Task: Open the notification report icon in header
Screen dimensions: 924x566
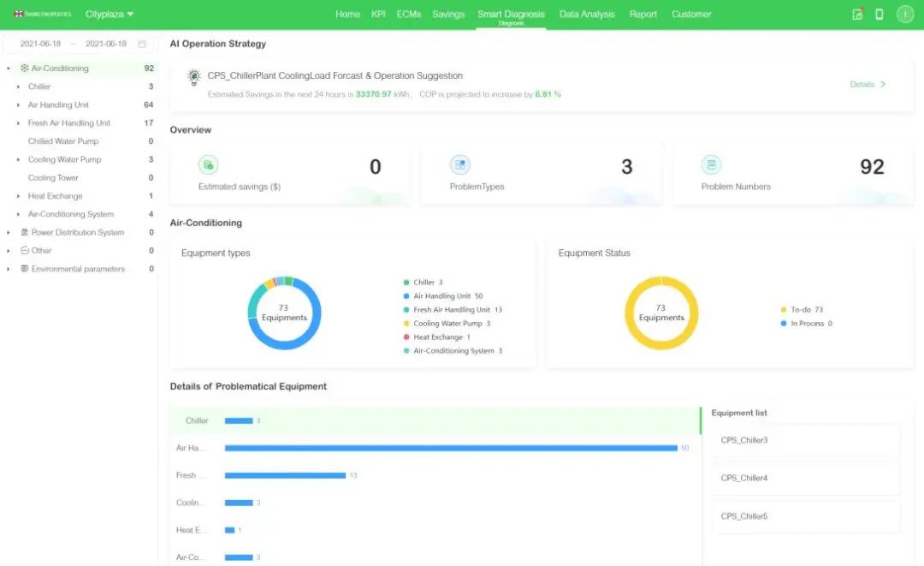Action: pos(857,15)
